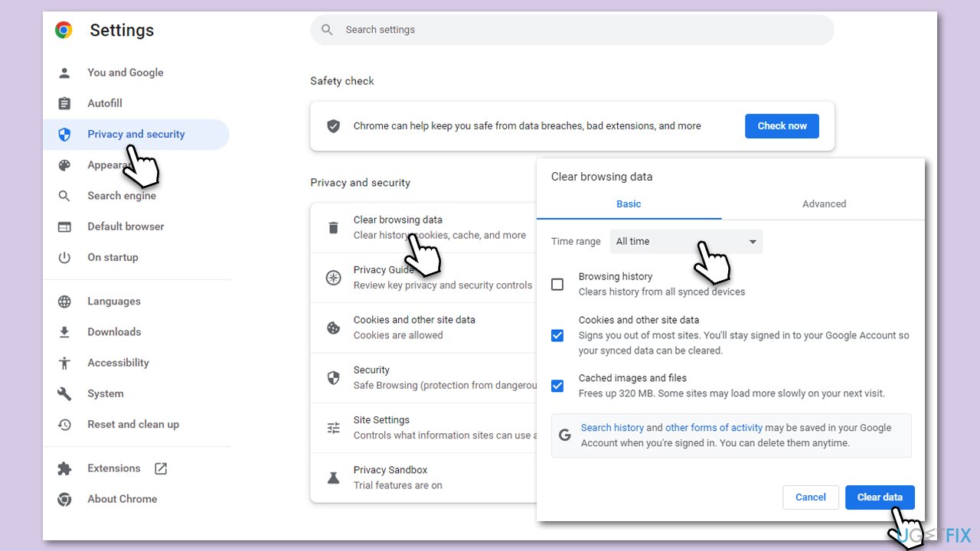This screenshot has width=980, height=551.
Task: Click the cookie icon for Cookies and other site data
Action: point(333,328)
